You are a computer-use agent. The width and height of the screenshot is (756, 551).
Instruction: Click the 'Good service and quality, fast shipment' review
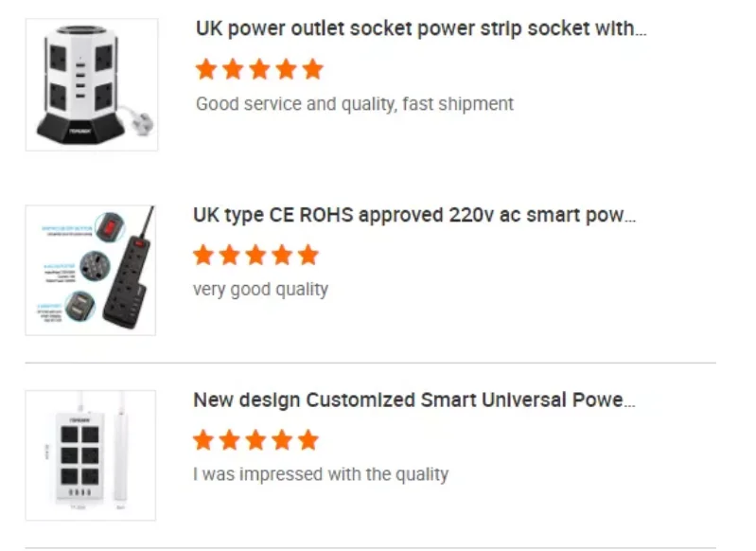pos(354,103)
